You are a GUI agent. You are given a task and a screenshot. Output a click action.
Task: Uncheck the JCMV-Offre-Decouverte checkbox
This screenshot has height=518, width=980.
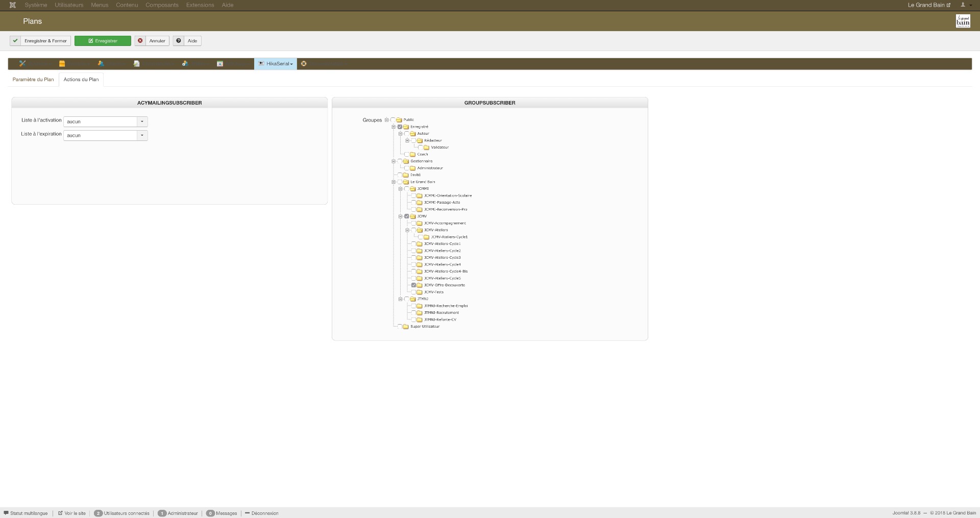coord(413,285)
